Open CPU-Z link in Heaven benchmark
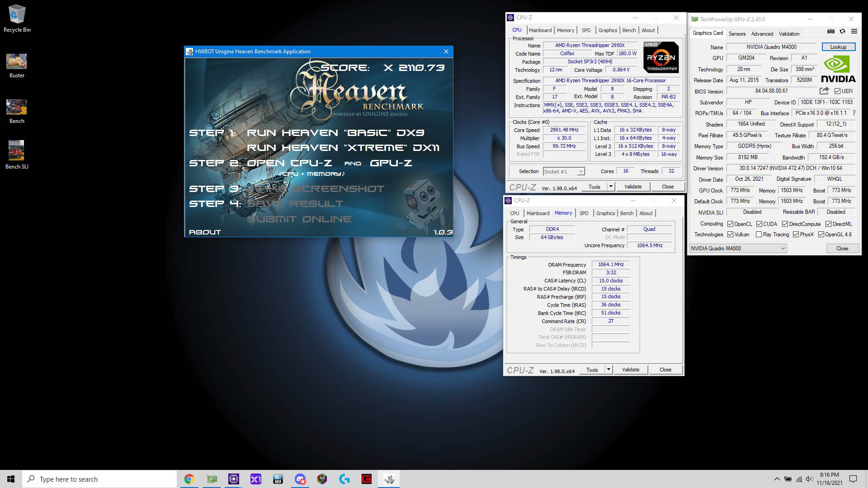The image size is (868, 488). click(289, 163)
